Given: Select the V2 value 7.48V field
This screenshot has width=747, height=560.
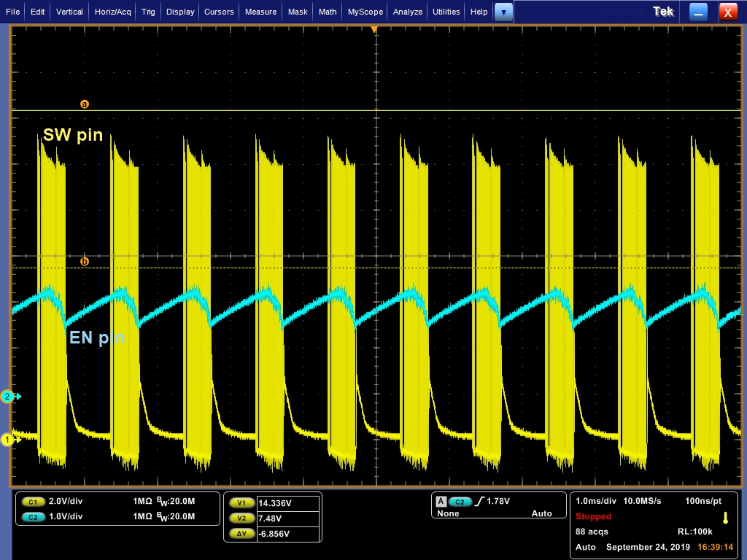Looking at the screenshot, I should pos(287,518).
